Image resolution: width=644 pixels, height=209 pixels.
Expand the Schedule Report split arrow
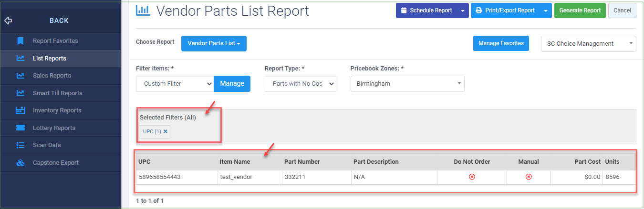(x=462, y=10)
